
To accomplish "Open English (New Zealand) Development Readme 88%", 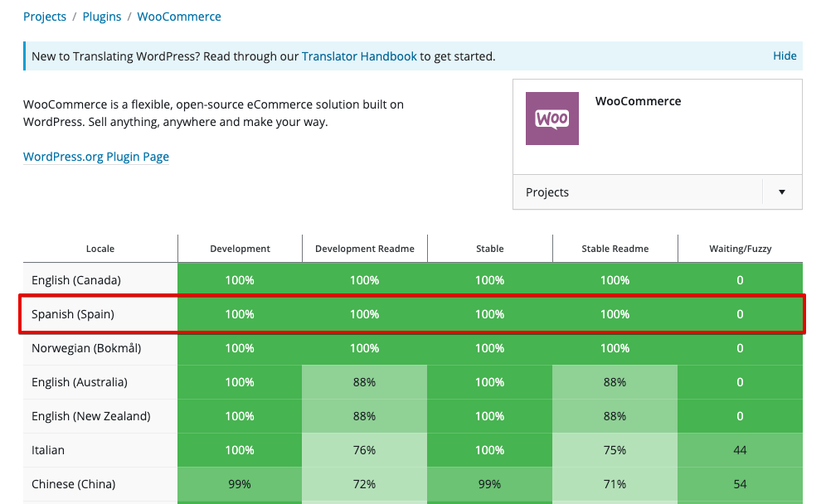I will point(365,416).
